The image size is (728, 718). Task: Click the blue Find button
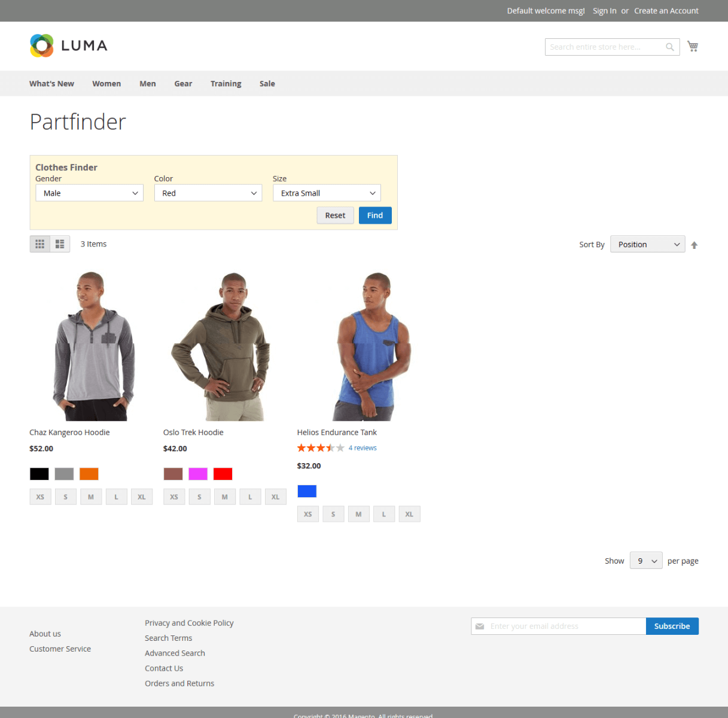coord(375,215)
